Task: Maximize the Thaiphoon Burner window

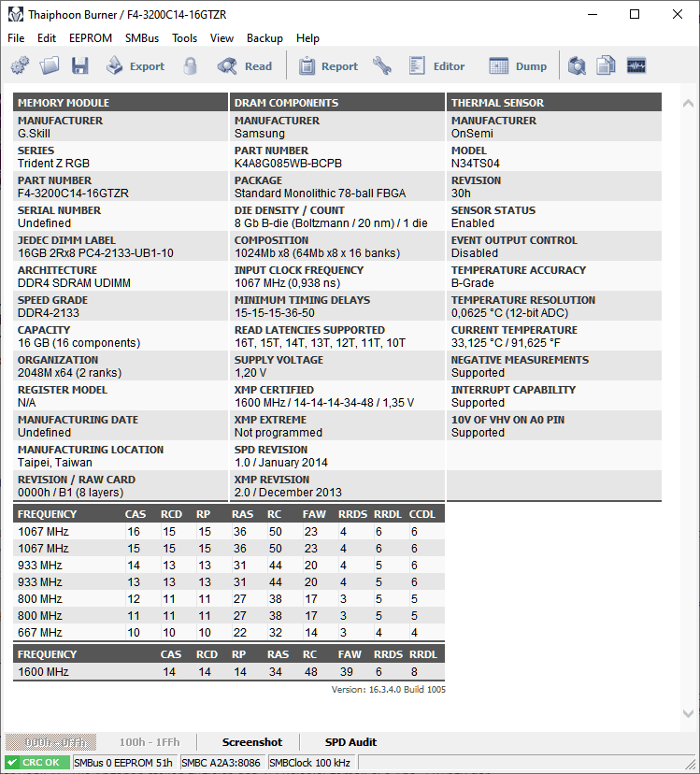Action: (635, 14)
